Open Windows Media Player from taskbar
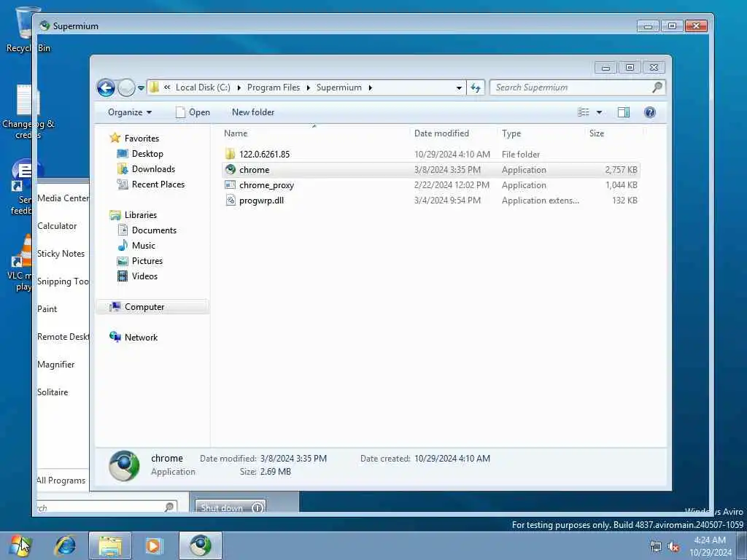The height and width of the screenshot is (560, 747). 154,545
